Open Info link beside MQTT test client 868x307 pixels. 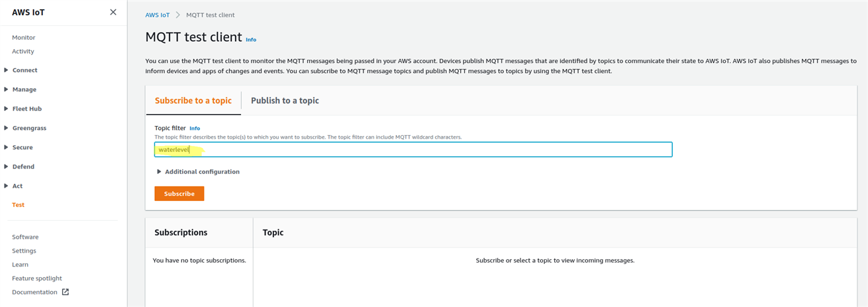[251, 40]
